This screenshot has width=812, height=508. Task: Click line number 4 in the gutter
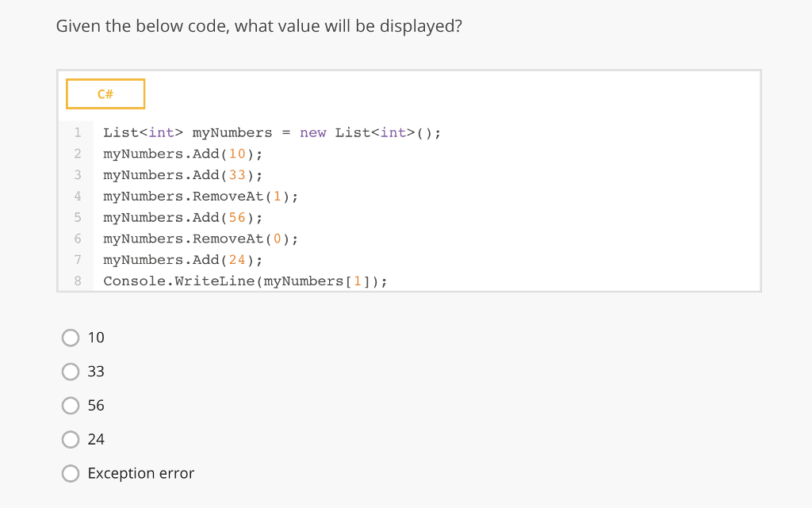[78, 196]
